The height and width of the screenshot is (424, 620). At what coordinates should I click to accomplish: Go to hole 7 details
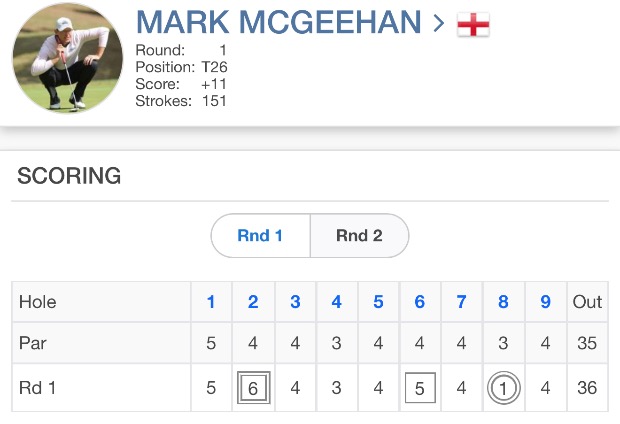[x=461, y=302]
